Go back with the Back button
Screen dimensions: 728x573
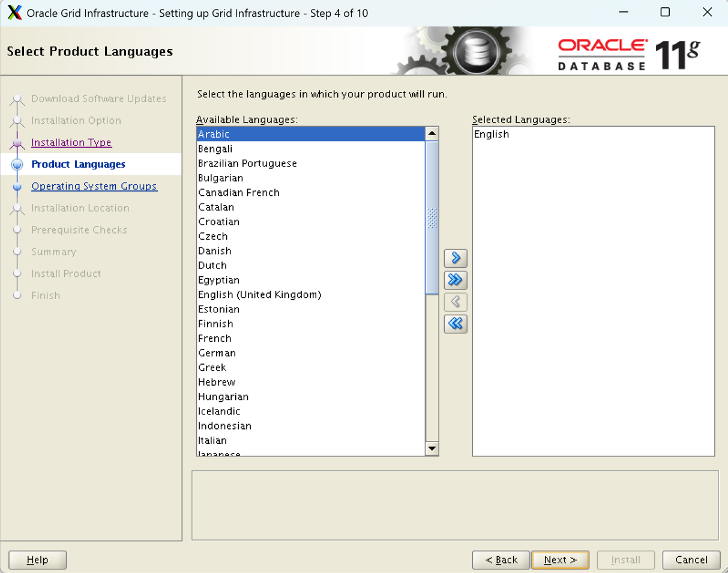click(501, 560)
